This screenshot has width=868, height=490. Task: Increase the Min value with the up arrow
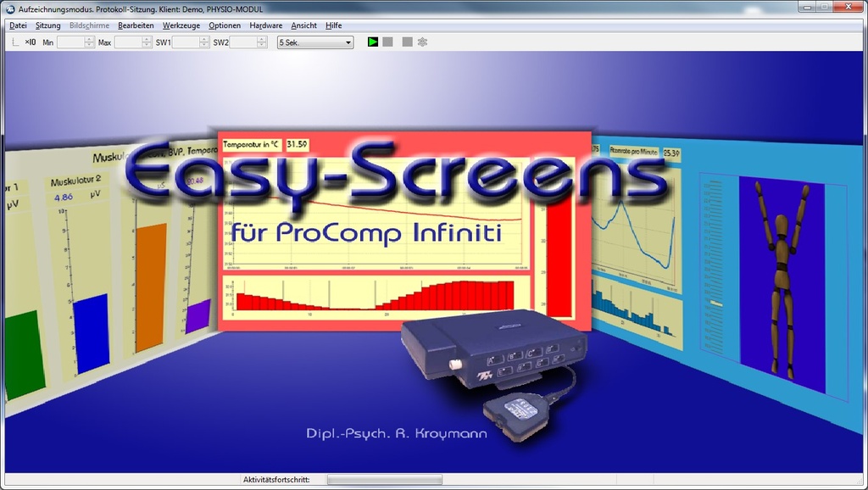pyautogui.click(x=90, y=39)
